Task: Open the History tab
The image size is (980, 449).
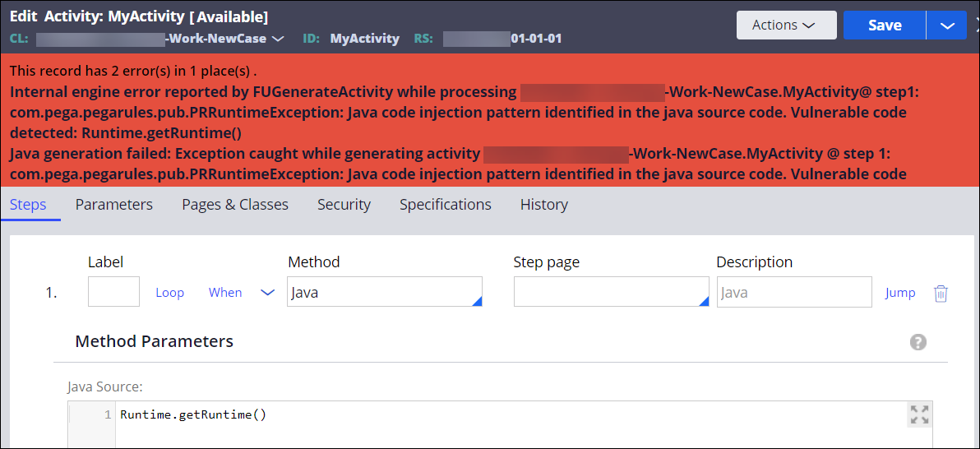Action: 543,205
